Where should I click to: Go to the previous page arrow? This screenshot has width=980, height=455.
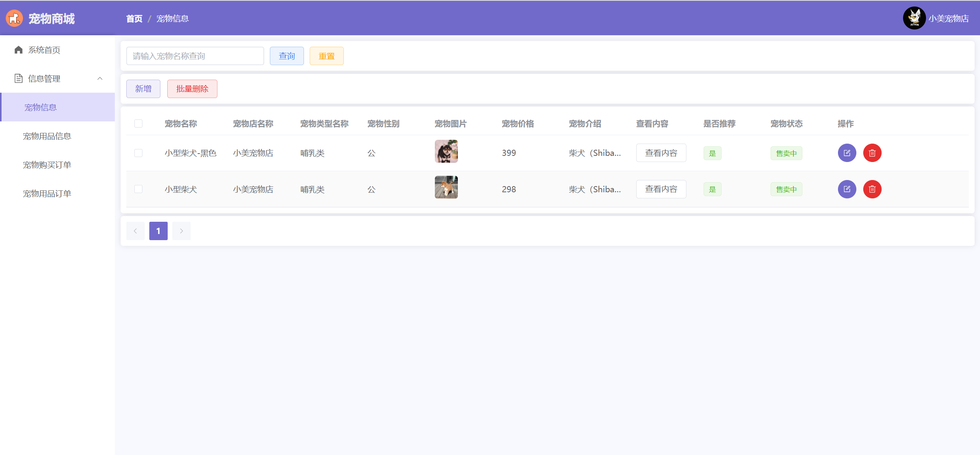[136, 231]
